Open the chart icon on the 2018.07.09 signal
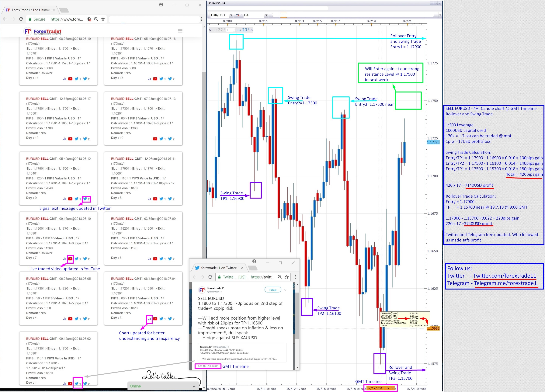 (x=149, y=259)
